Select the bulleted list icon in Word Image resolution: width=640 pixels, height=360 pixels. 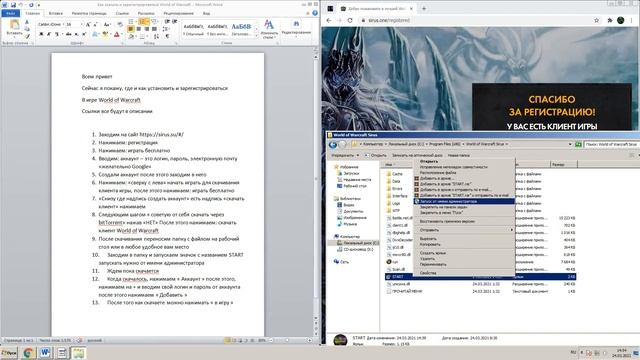click(x=131, y=22)
